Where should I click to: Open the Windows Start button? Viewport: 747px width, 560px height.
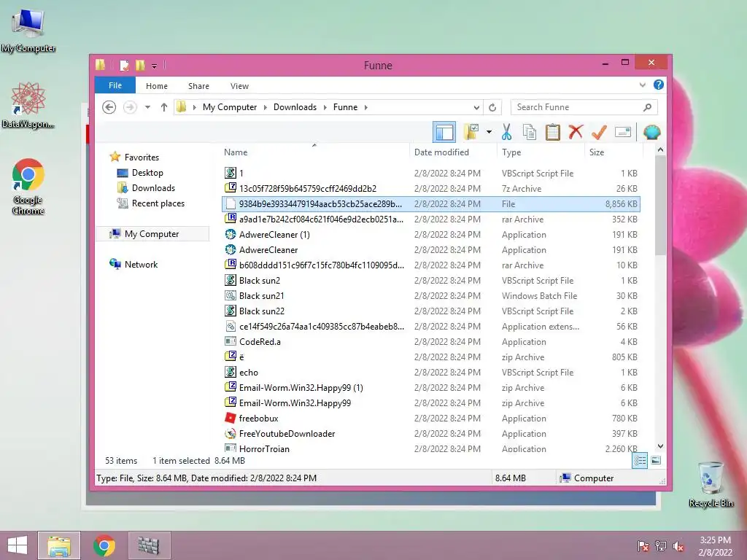tap(18, 545)
